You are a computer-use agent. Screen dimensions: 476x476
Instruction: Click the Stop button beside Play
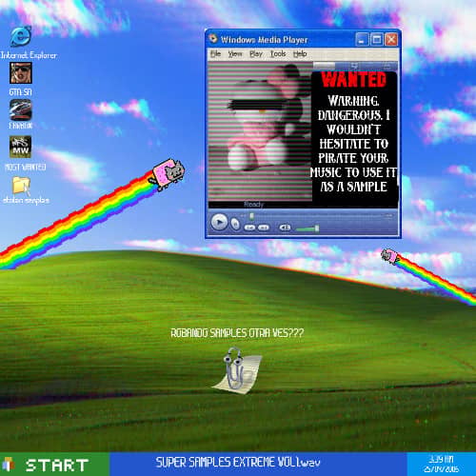click(x=235, y=224)
